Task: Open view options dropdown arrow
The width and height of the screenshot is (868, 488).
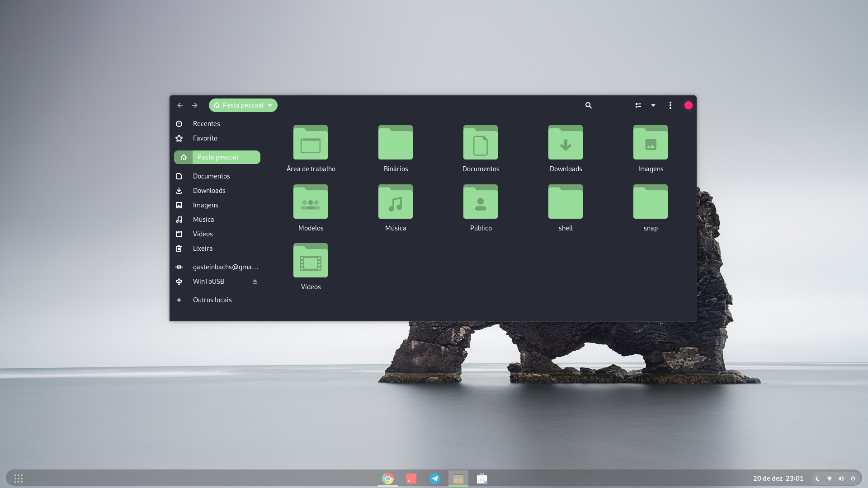Action: point(653,105)
